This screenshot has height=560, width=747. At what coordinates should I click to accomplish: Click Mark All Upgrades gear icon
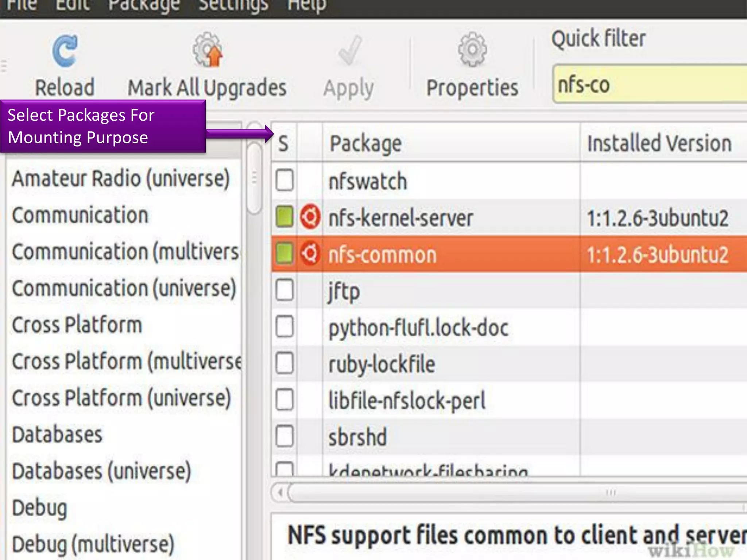click(208, 50)
